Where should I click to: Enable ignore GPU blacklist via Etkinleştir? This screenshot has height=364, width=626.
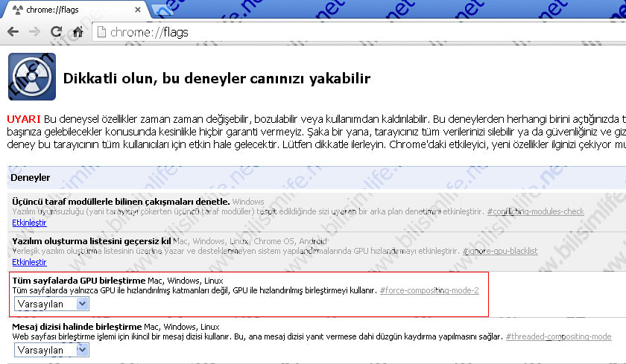tap(29, 262)
